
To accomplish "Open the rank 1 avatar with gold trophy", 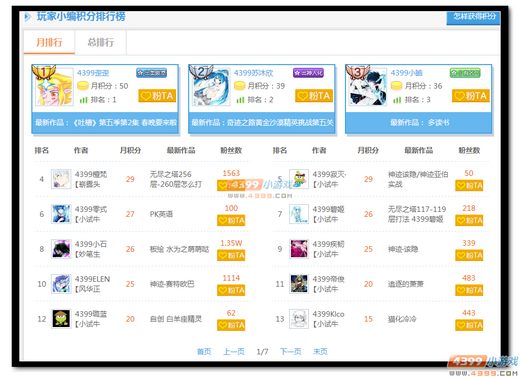I will coord(54,87).
